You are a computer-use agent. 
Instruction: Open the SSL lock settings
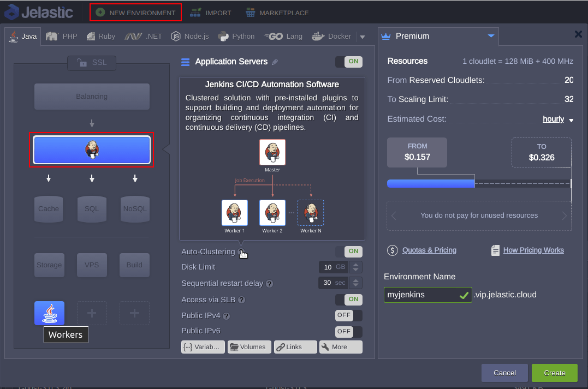point(92,63)
